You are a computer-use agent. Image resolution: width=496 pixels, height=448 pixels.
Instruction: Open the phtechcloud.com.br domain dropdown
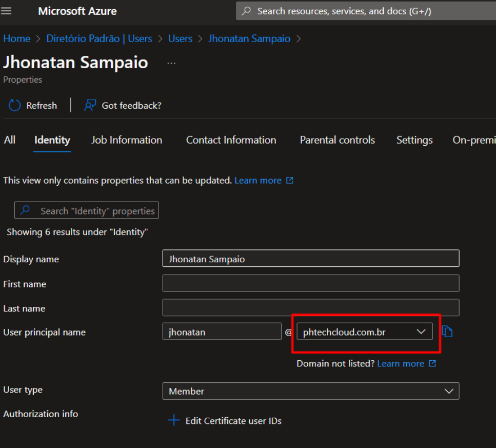tap(364, 332)
